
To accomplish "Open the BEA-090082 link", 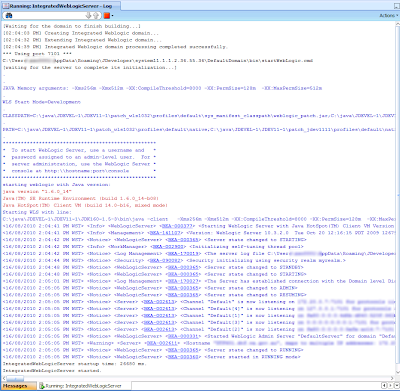I will [x=165, y=260].
